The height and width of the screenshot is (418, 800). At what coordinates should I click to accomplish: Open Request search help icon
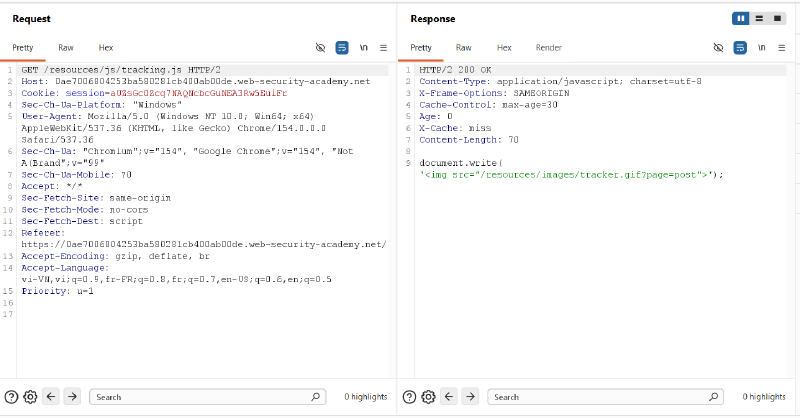[x=11, y=397]
